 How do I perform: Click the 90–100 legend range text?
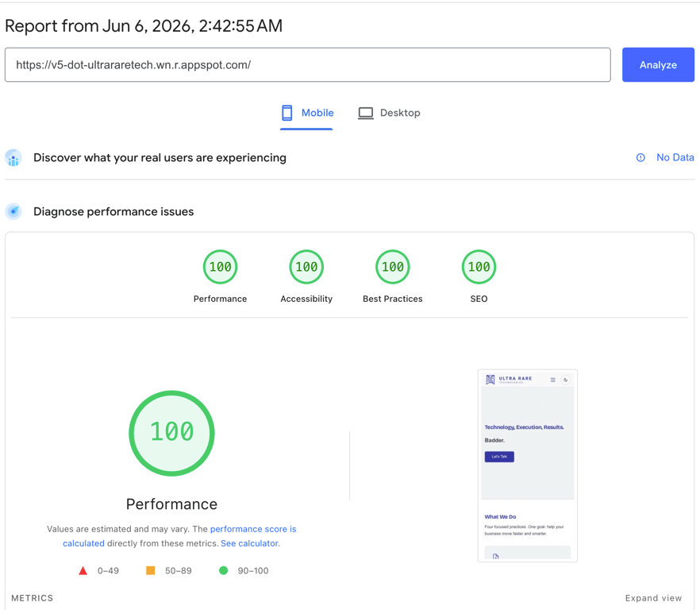253,570
